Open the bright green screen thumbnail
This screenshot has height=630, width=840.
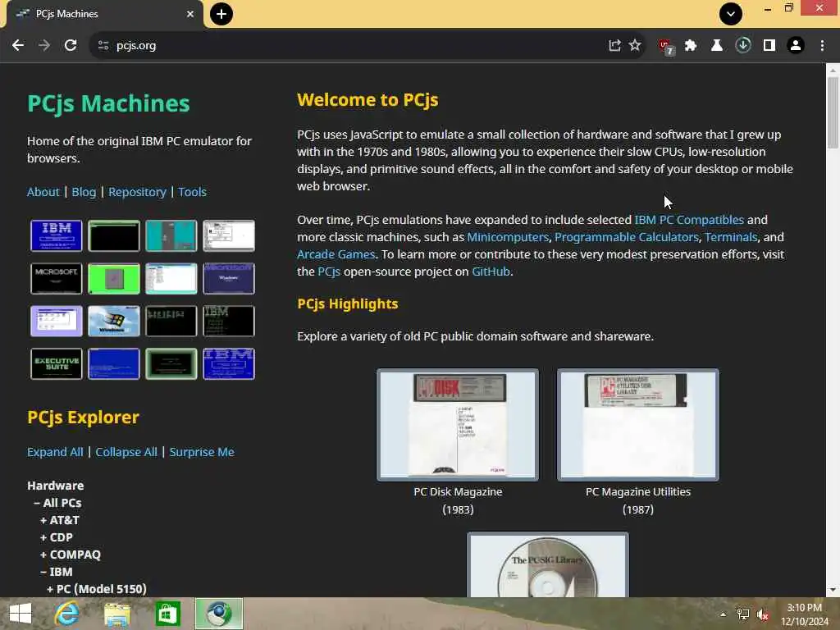pyautogui.click(x=113, y=278)
